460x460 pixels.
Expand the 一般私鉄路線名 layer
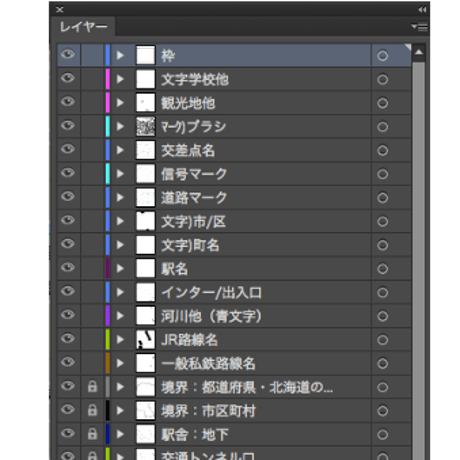coord(120,363)
